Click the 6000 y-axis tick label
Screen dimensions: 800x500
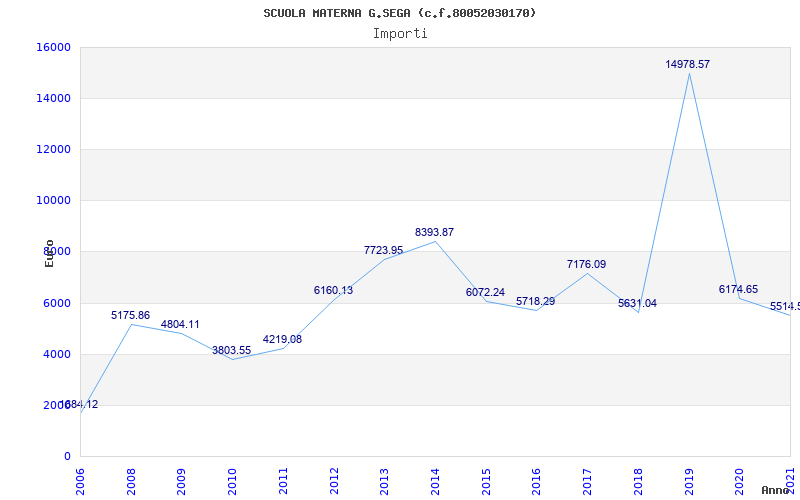[x=57, y=303]
